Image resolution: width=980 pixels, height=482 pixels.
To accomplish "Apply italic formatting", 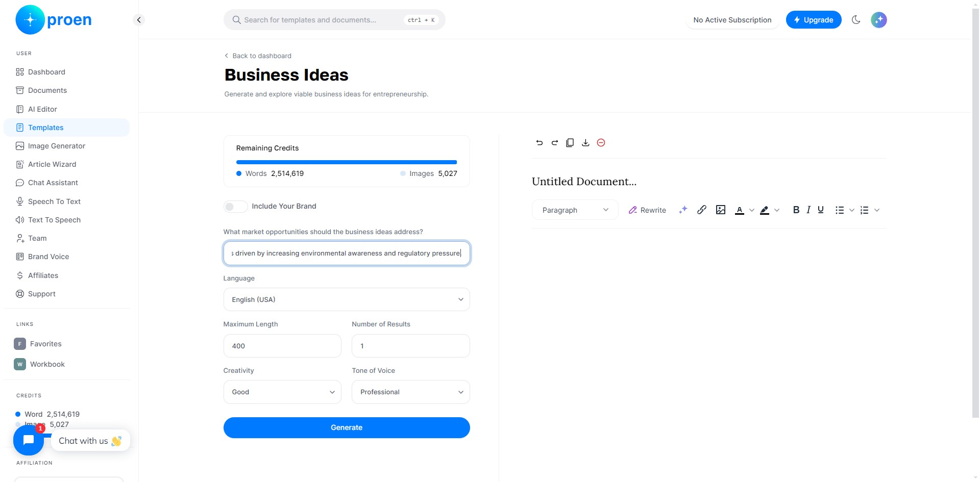I will tap(808, 210).
